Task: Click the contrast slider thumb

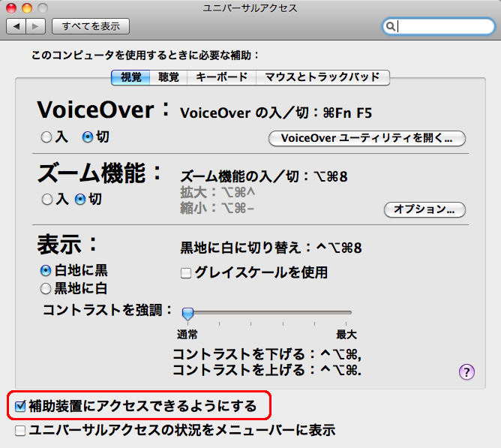Action: tap(187, 314)
